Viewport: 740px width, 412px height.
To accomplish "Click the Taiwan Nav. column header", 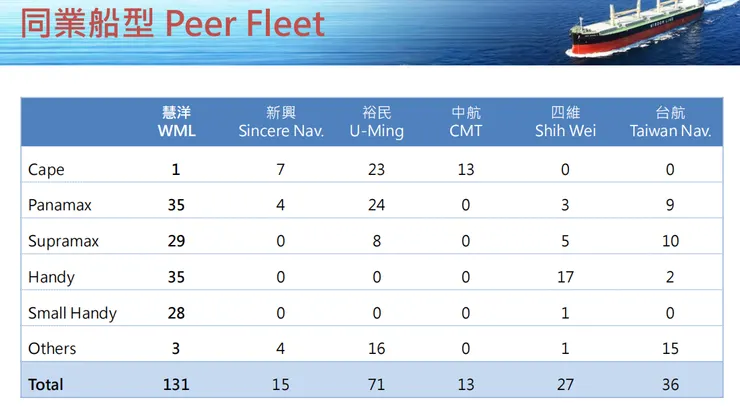I will (x=670, y=122).
